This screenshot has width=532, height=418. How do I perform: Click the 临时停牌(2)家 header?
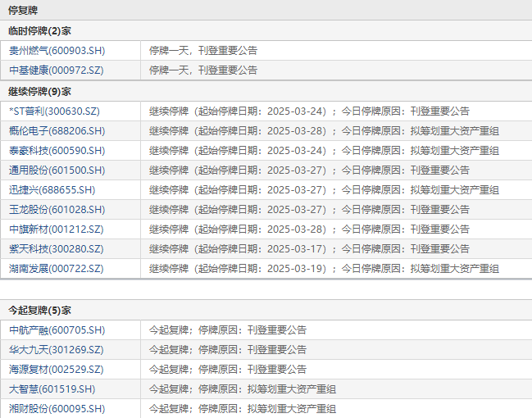[39, 31]
